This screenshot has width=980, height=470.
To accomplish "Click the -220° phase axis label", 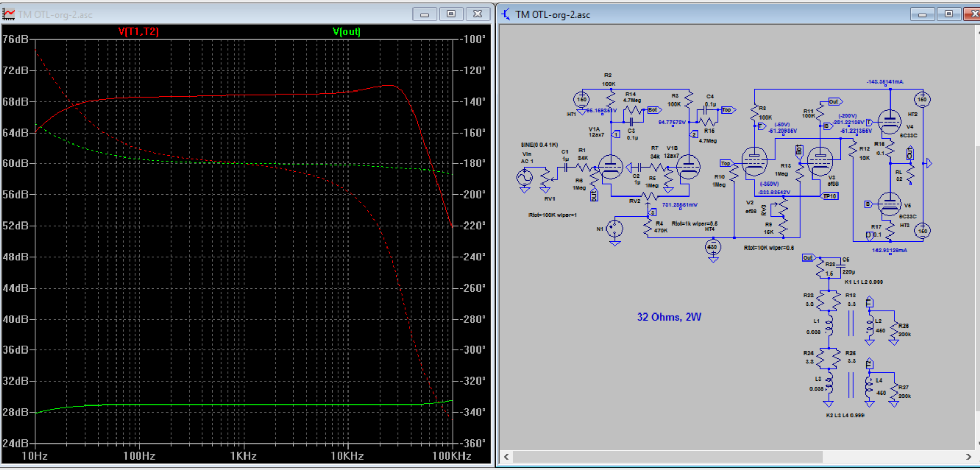I will [x=473, y=226].
